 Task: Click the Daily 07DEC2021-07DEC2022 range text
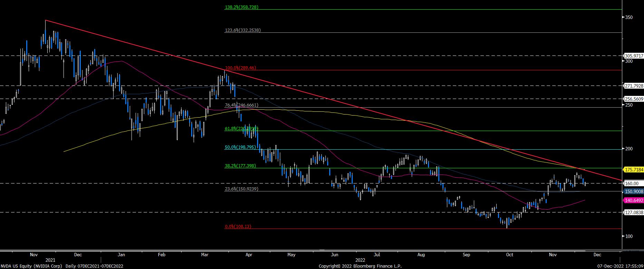click(x=94, y=266)
